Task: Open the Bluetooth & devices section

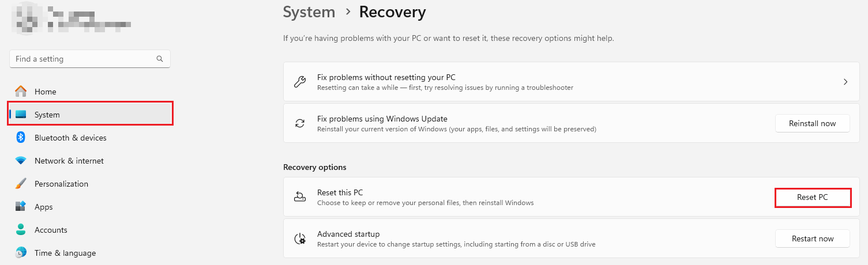Action: (70, 138)
